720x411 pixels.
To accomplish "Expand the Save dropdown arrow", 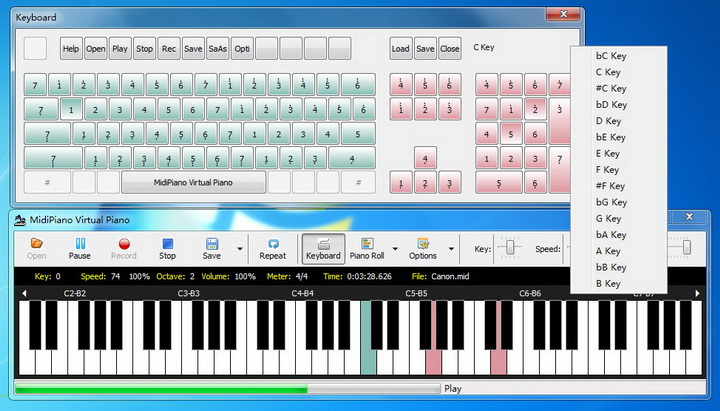I will [239, 248].
